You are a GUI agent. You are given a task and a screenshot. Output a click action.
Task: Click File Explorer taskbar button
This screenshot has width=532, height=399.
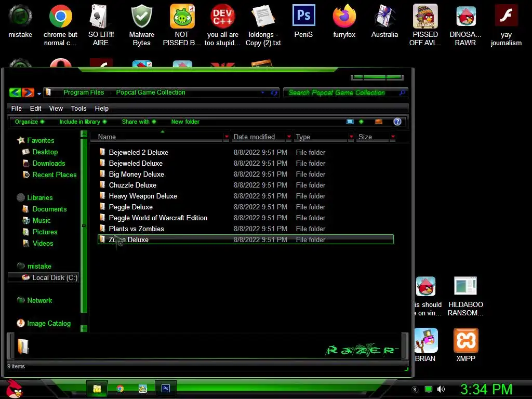click(x=97, y=389)
